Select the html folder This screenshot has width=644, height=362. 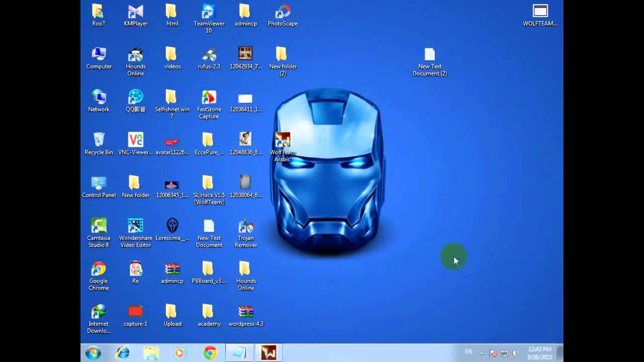172,15
